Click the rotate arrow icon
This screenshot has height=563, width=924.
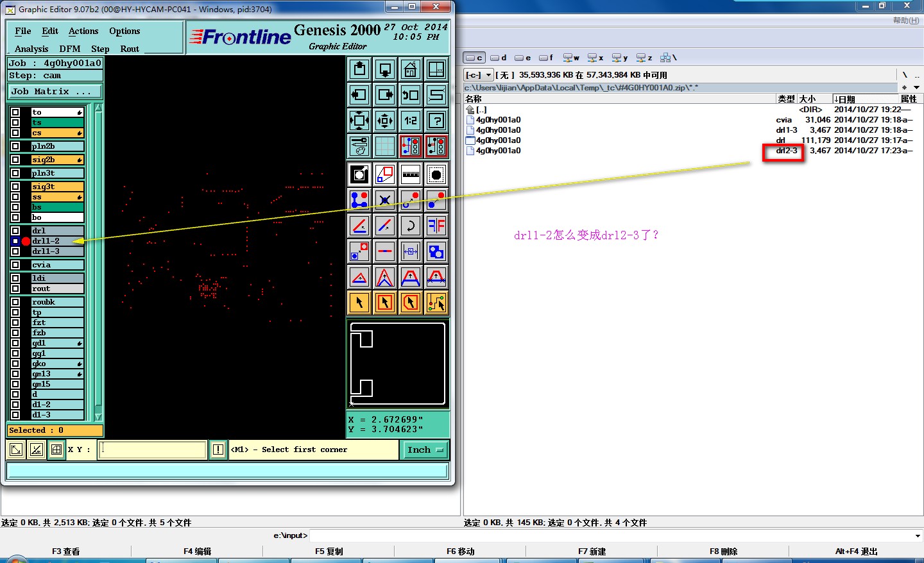pyautogui.click(x=411, y=226)
